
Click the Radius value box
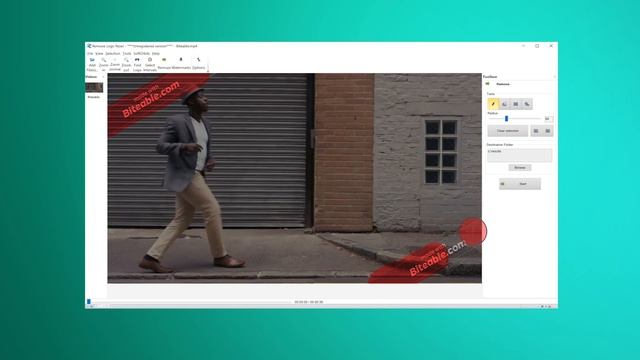(x=549, y=119)
